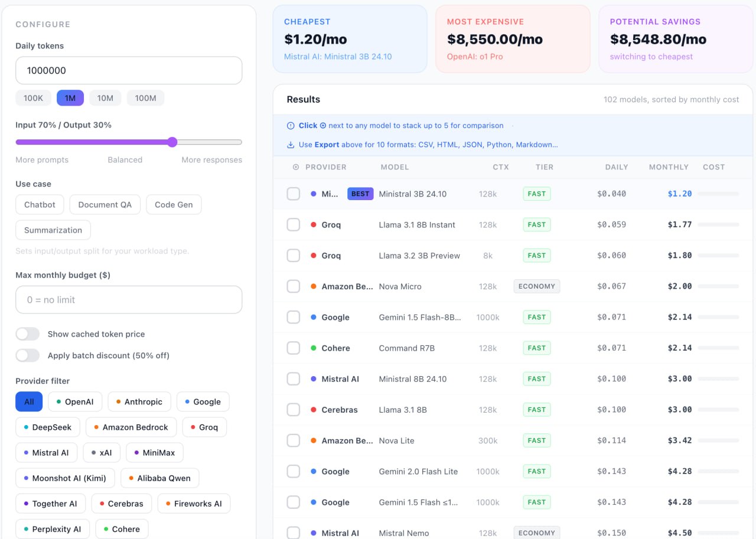Image resolution: width=756 pixels, height=539 pixels.
Task: Filter by OpenAI provider
Action: 75,402
